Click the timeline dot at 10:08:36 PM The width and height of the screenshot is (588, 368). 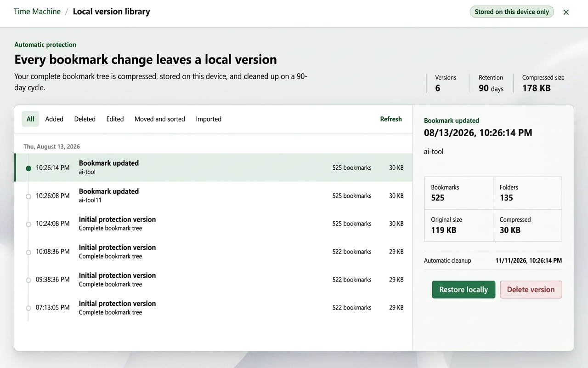click(x=28, y=253)
